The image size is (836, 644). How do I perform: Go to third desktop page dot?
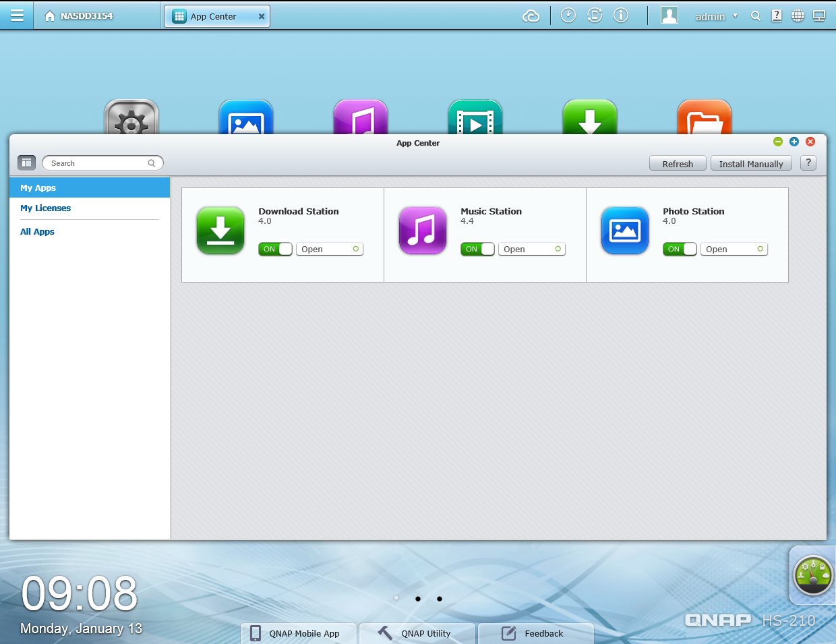[x=440, y=598]
